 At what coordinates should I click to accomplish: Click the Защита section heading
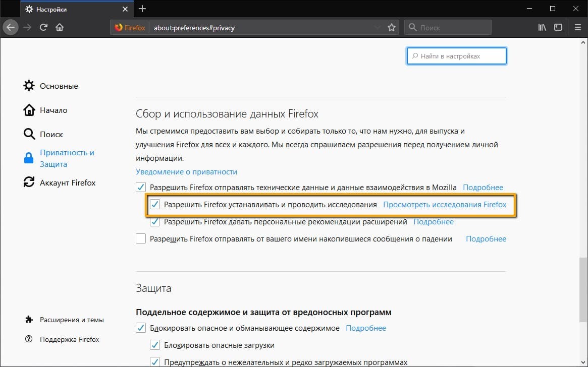(x=153, y=288)
